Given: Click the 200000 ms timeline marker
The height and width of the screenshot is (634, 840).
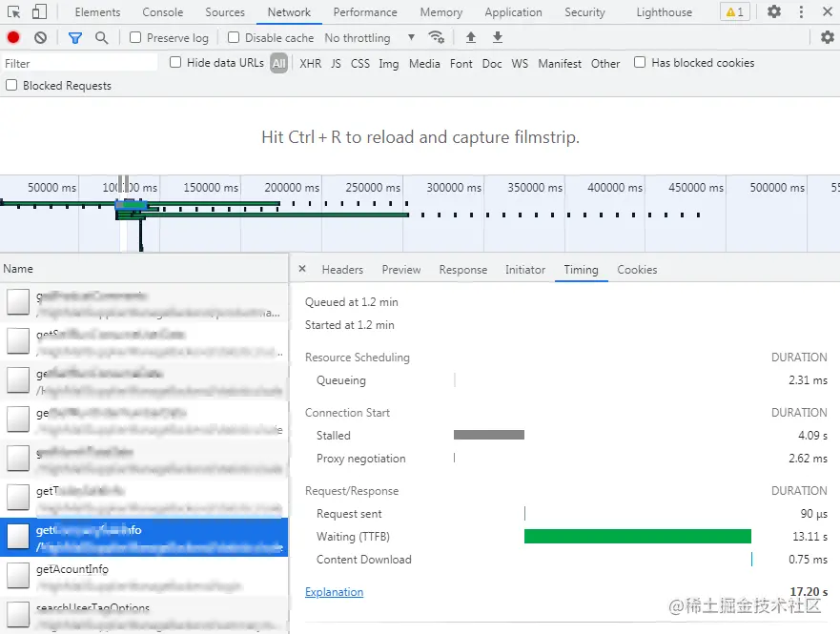Looking at the screenshot, I should [x=292, y=188].
